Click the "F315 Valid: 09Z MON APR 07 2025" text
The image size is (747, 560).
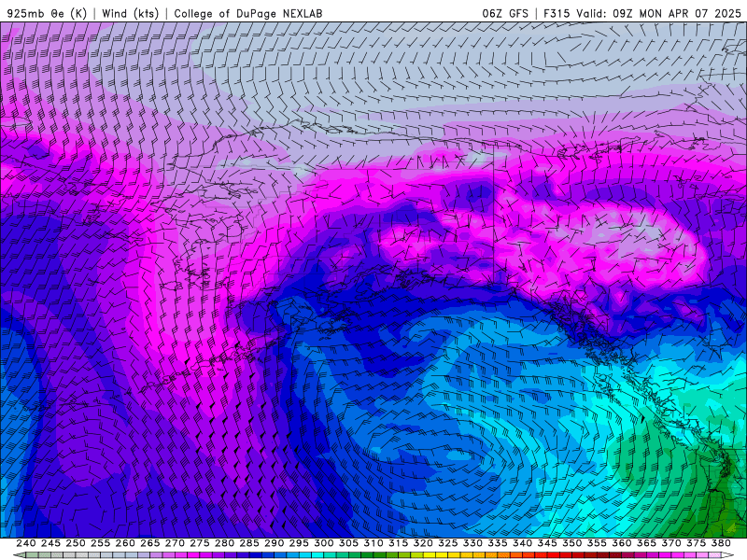coord(642,13)
